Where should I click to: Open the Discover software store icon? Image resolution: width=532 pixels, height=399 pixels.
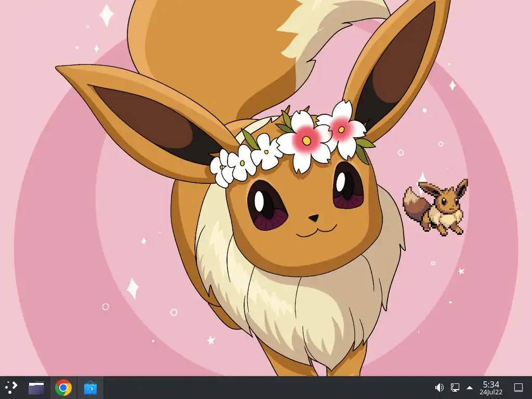click(x=90, y=388)
